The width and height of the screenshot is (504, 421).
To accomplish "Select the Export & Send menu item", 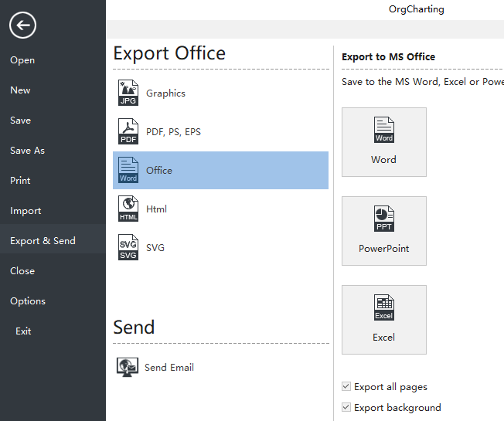I will (43, 241).
